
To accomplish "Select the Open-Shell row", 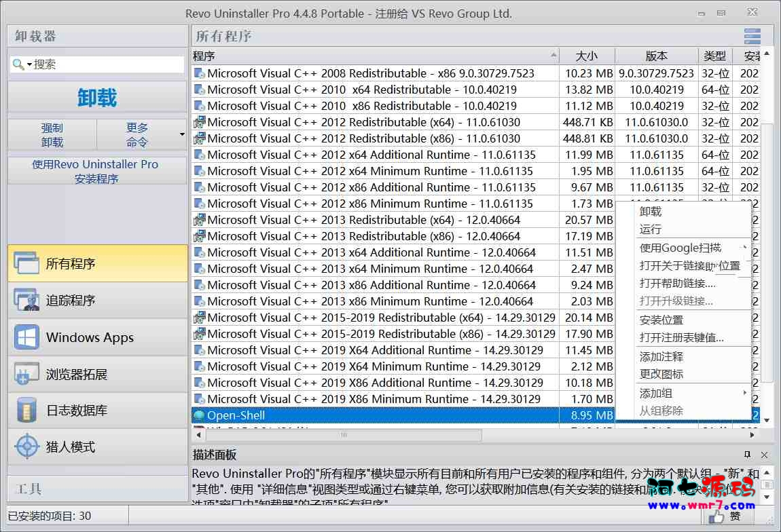I will (x=403, y=415).
